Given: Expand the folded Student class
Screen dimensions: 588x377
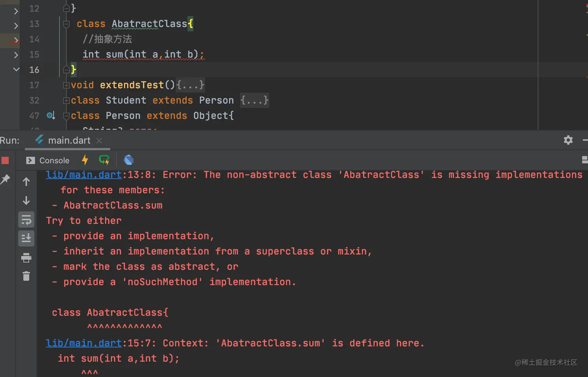Looking at the screenshot, I should (66, 100).
